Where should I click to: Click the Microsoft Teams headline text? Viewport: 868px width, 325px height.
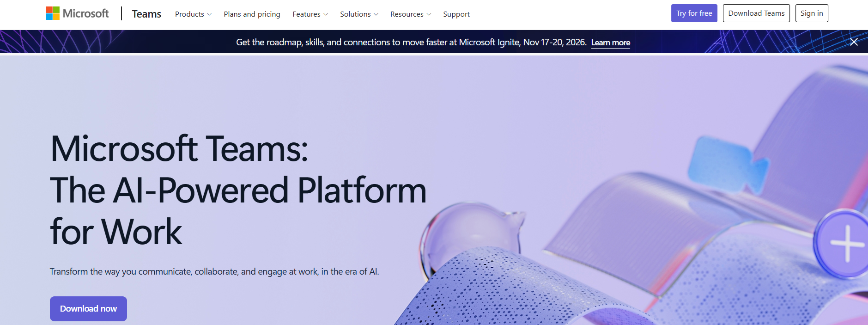238,190
